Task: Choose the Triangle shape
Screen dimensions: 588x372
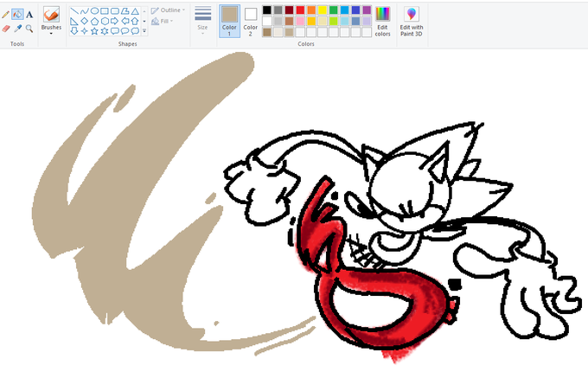Action: 135,11
